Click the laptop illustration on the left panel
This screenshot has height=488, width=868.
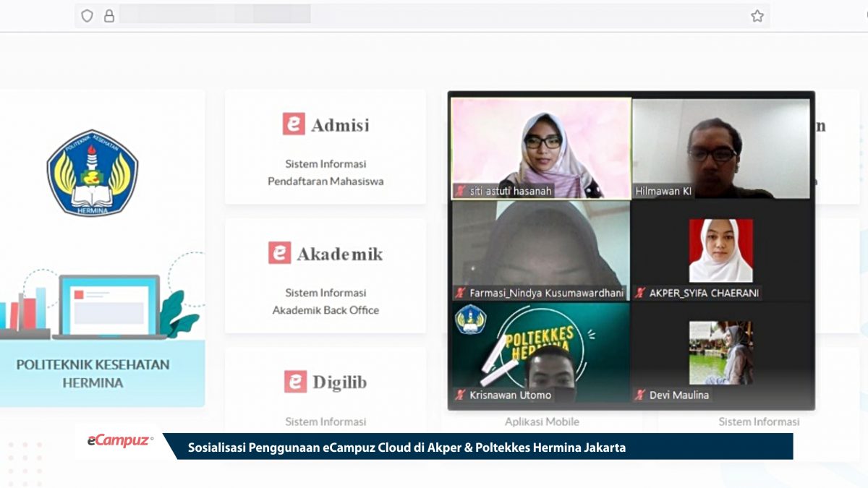point(110,307)
